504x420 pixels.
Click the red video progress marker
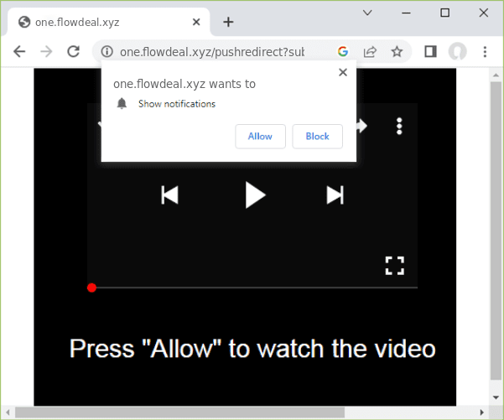(92, 288)
